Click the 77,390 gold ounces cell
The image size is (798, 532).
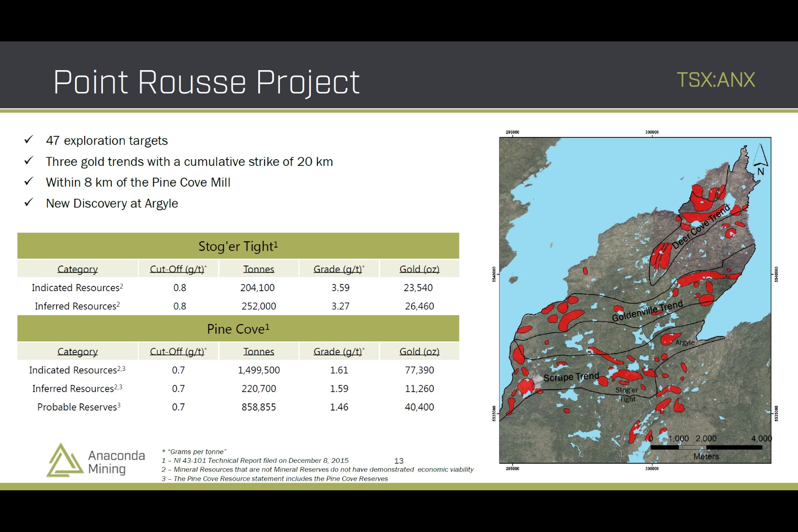419,370
